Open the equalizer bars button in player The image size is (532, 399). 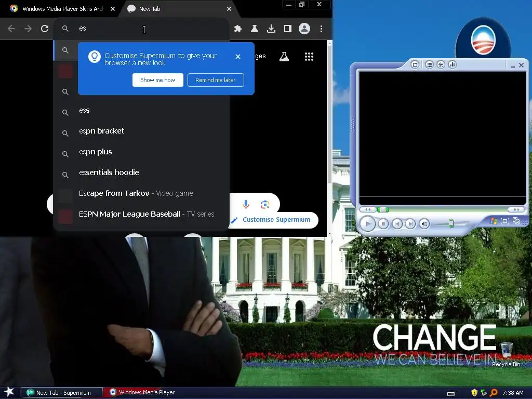pyautogui.click(x=453, y=64)
